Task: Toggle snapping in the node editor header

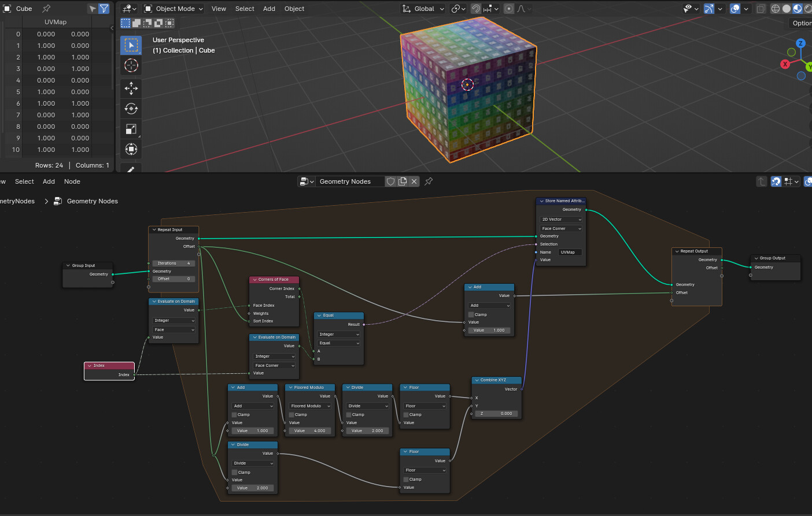Action: pos(776,181)
